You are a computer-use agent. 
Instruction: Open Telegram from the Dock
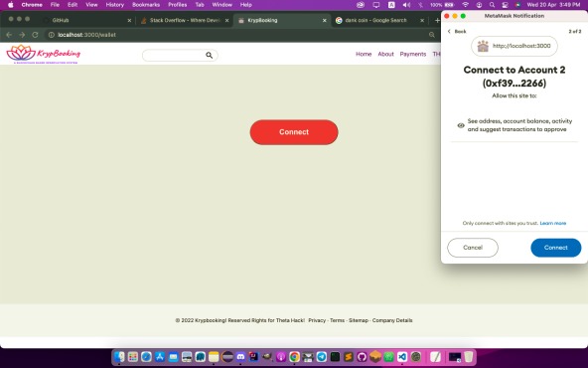[x=322, y=356]
